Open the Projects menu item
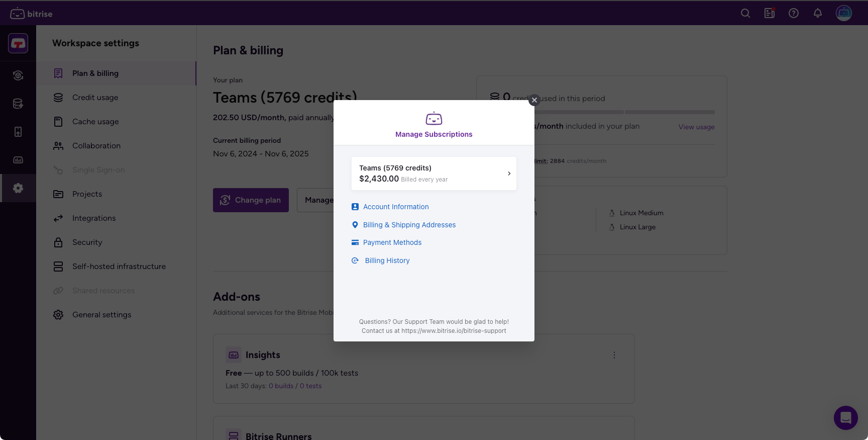This screenshot has width=868, height=440. pyautogui.click(x=116, y=194)
